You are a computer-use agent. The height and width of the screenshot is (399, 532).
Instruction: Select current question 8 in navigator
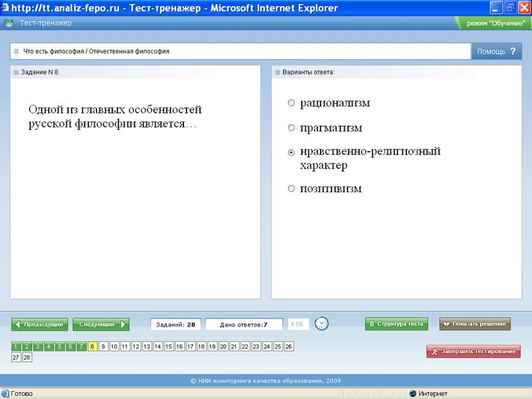coord(92,346)
